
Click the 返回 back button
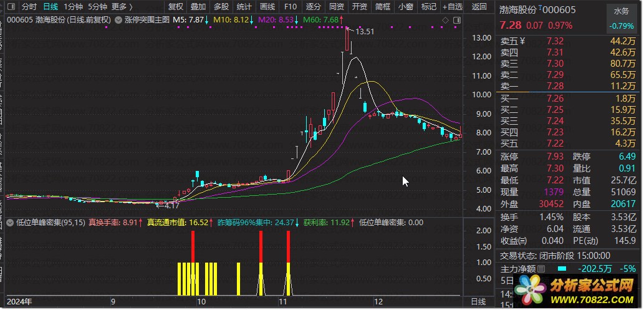click(479, 7)
